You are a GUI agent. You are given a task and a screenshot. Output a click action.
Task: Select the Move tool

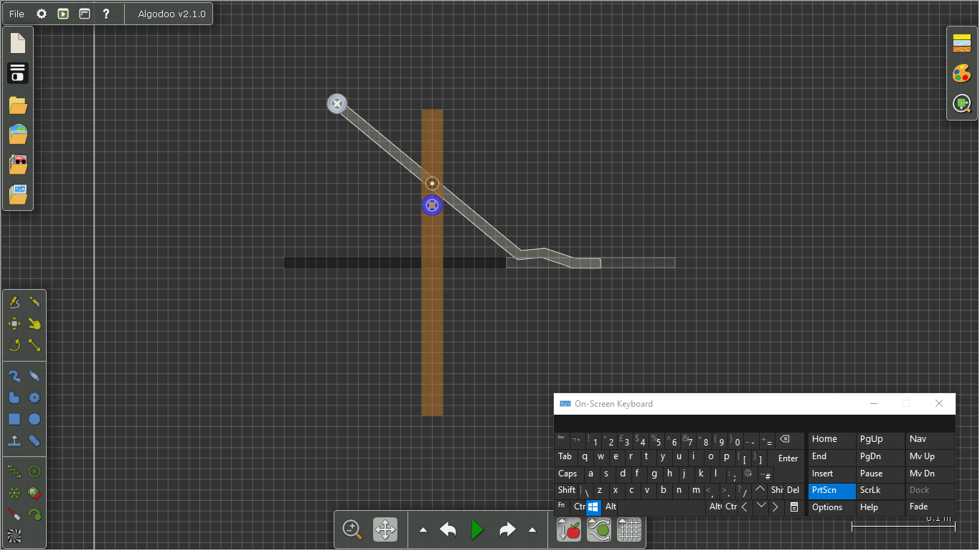[x=14, y=324]
